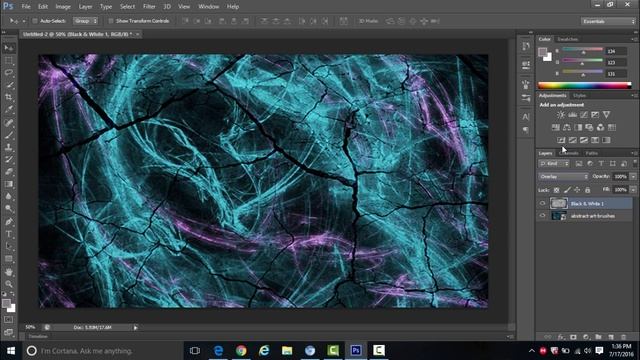Select the Move tool in the toolbox
This screenshot has height=360, width=640.
(x=9, y=48)
